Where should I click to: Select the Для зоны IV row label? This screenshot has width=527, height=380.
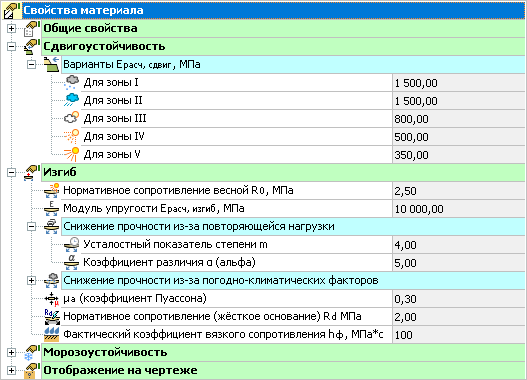(114, 136)
